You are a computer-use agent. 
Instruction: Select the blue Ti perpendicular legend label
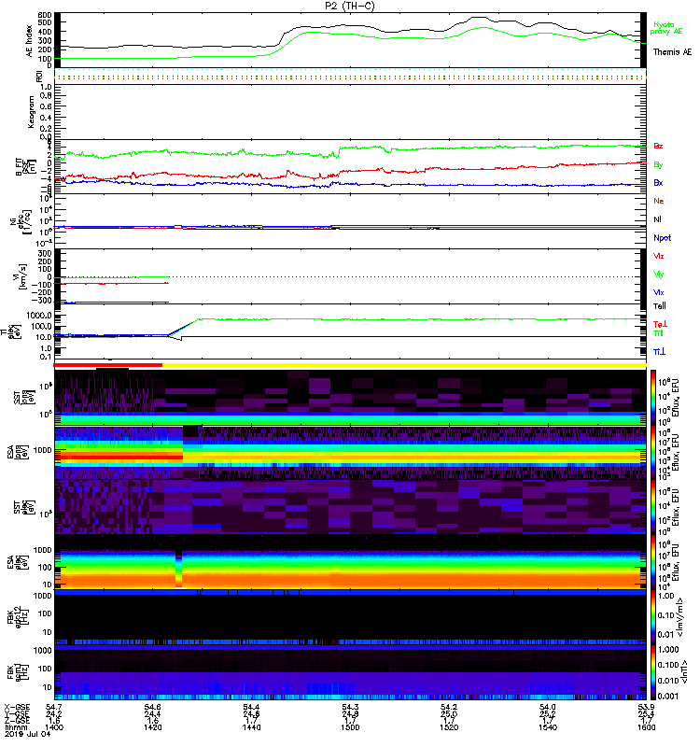coord(659,352)
